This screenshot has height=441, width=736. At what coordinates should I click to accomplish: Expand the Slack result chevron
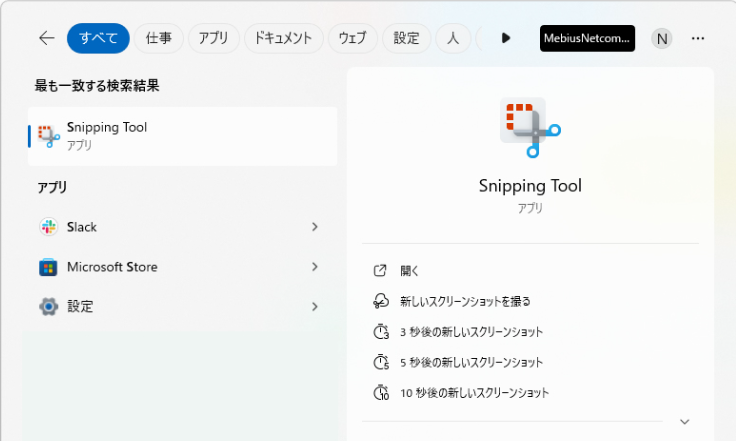[x=314, y=227]
